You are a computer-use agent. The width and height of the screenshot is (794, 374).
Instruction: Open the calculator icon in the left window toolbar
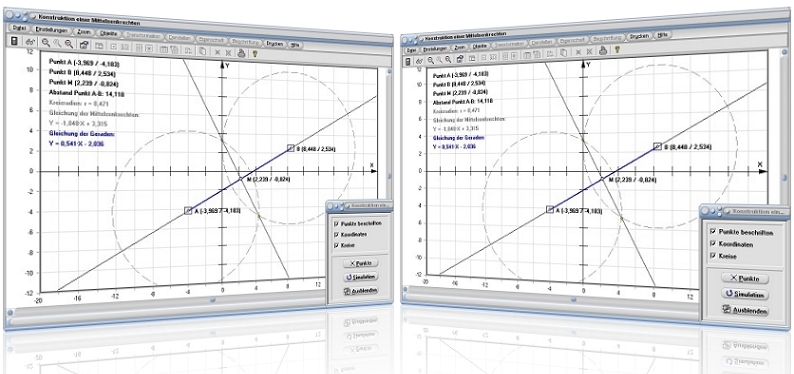pyautogui.click(x=14, y=41)
